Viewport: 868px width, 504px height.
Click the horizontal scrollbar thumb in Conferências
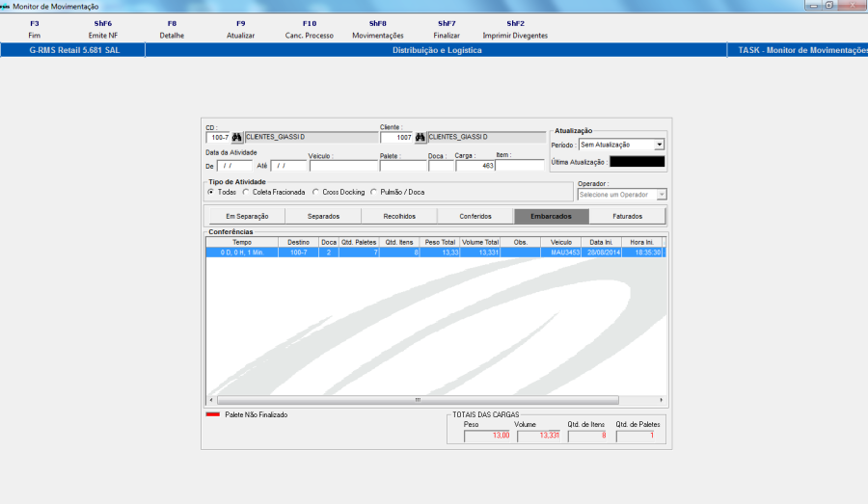(418, 400)
